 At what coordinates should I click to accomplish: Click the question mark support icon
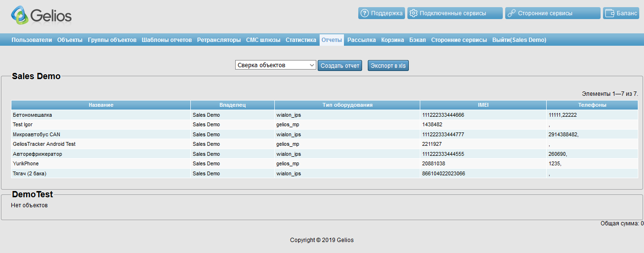pyautogui.click(x=365, y=13)
